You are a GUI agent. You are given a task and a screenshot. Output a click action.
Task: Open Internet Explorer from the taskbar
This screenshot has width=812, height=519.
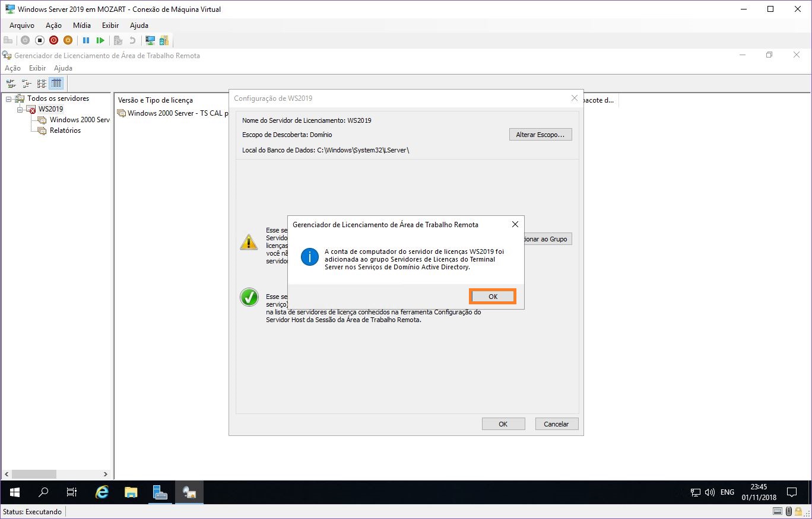(x=102, y=492)
